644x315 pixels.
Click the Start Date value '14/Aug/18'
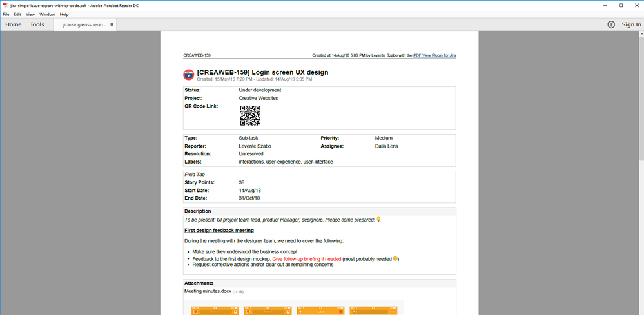coord(249,190)
